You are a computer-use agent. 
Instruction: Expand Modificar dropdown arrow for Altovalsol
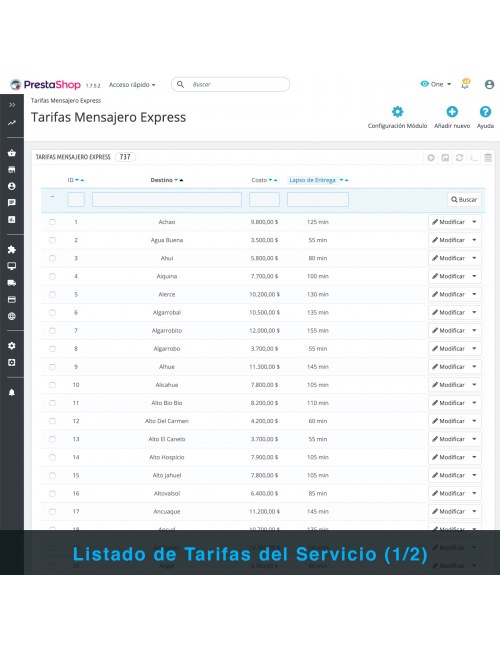[475, 493]
